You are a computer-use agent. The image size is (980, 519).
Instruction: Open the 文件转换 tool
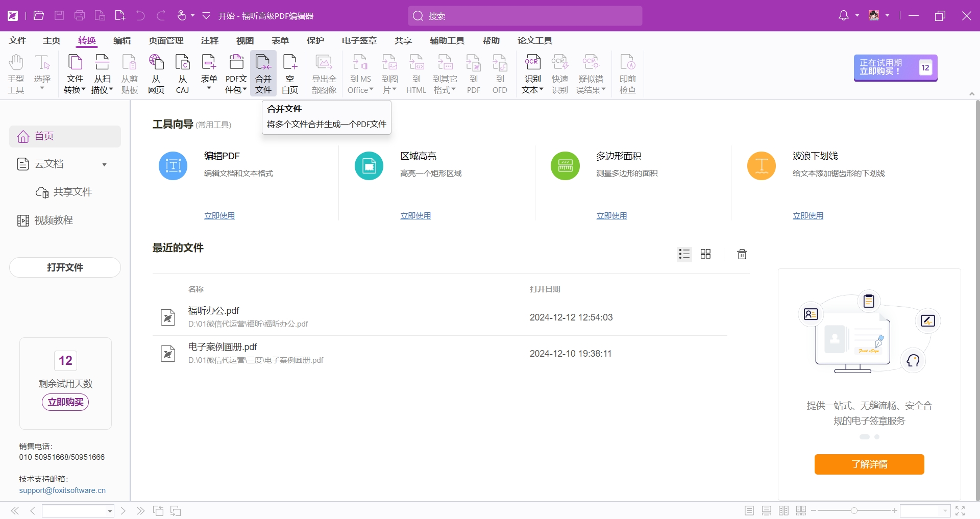[75, 73]
